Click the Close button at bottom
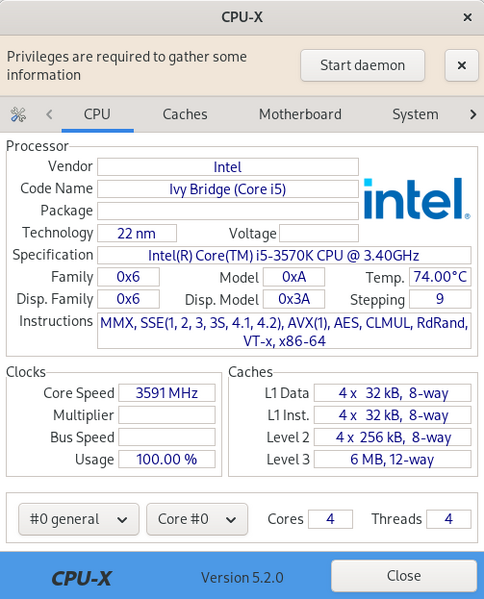 404,576
